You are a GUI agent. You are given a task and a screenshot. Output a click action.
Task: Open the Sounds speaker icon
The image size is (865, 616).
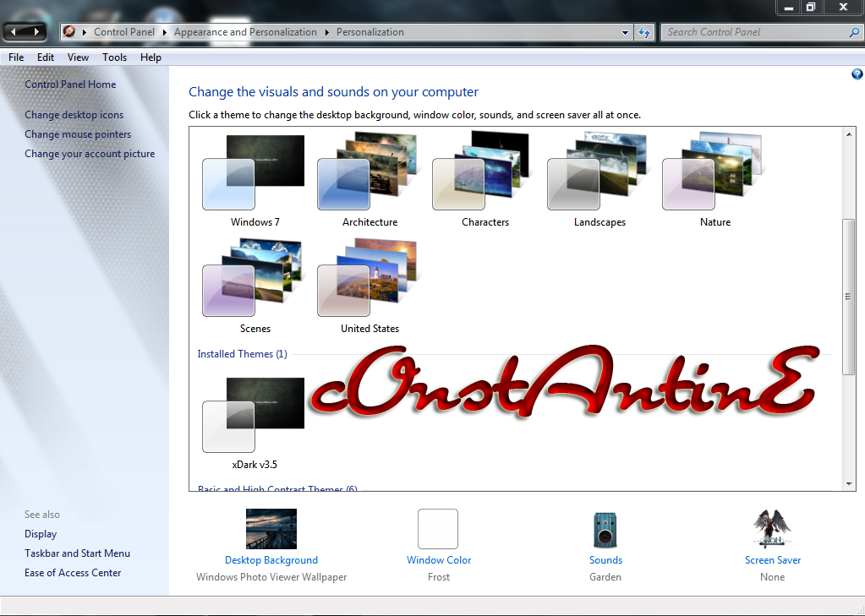click(x=605, y=530)
